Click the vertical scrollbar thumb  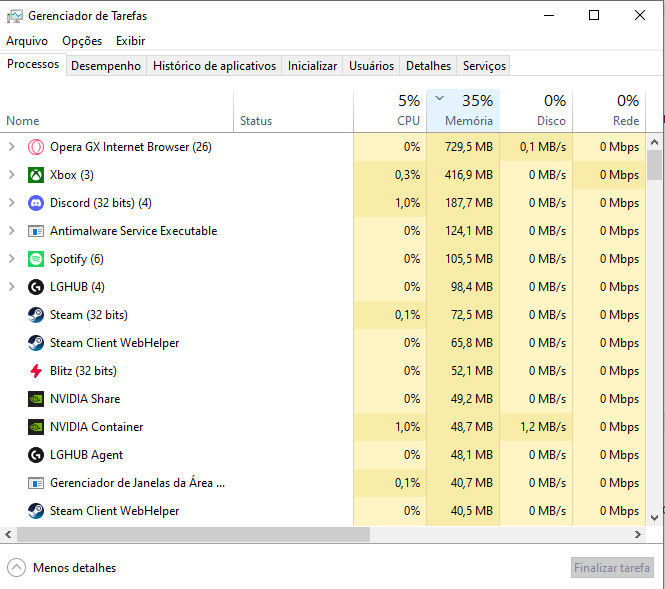click(x=654, y=165)
